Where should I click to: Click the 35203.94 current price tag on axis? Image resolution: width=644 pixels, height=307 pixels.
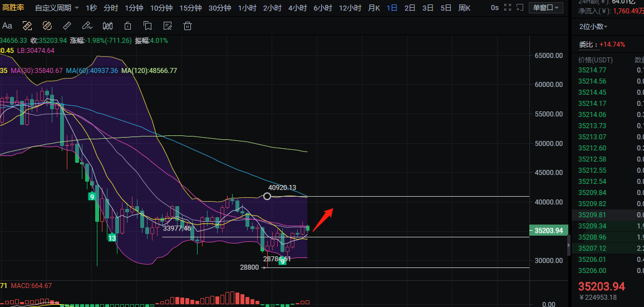pos(549,231)
